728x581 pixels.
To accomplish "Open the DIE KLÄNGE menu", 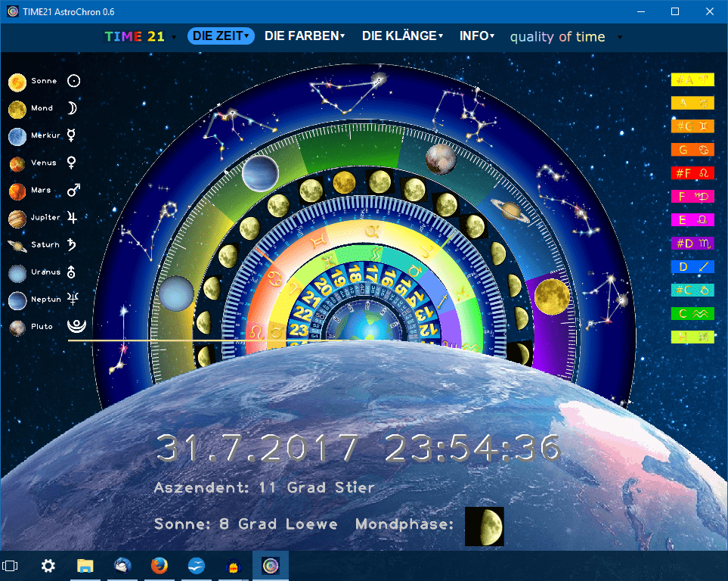I will (x=402, y=36).
